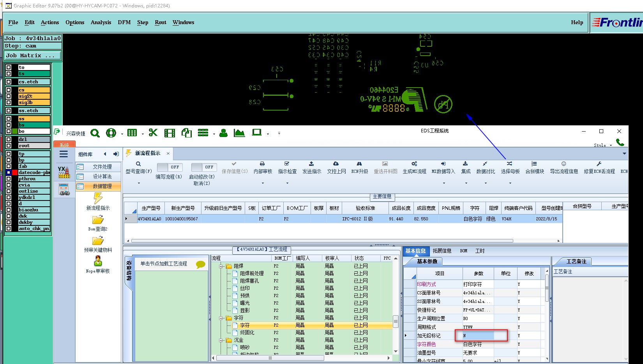Click the user person icon in EDS toolbar
The width and height of the screenshot is (643, 364).
(223, 133)
